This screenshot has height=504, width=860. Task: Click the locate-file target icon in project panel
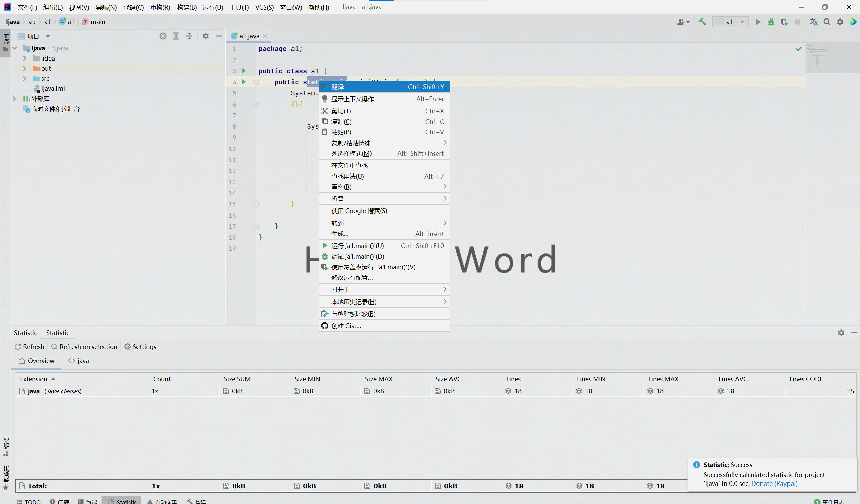point(163,36)
